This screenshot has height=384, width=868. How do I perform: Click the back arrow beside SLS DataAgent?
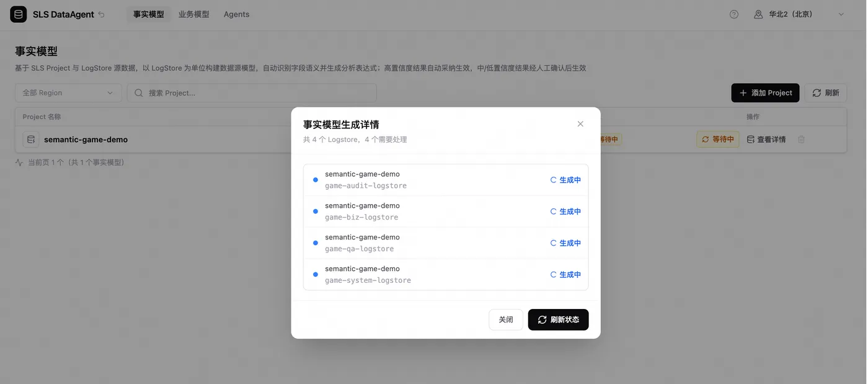click(102, 14)
